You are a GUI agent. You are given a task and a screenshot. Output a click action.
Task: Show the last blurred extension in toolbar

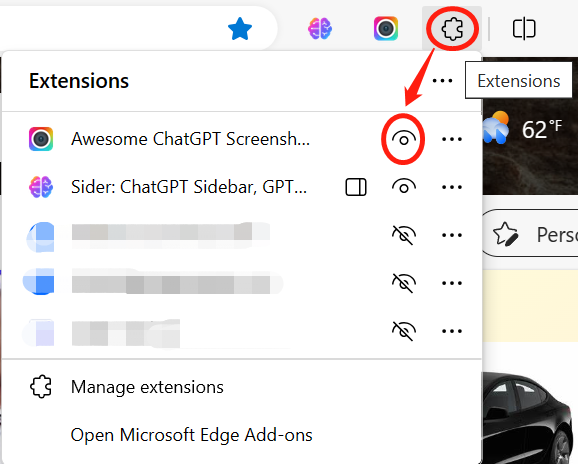(x=404, y=331)
